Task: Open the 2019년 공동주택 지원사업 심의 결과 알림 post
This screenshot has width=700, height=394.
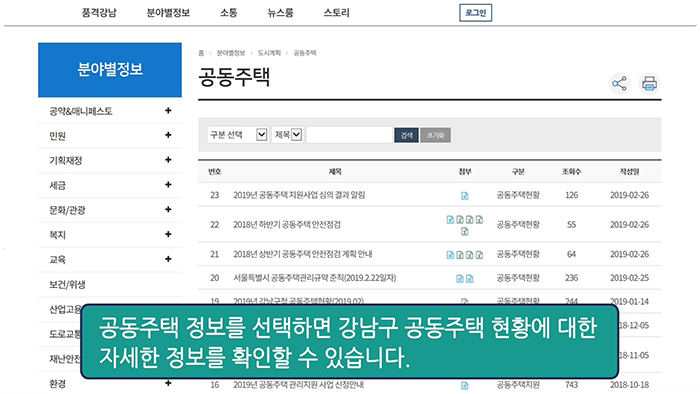Action: (x=299, y=195)
